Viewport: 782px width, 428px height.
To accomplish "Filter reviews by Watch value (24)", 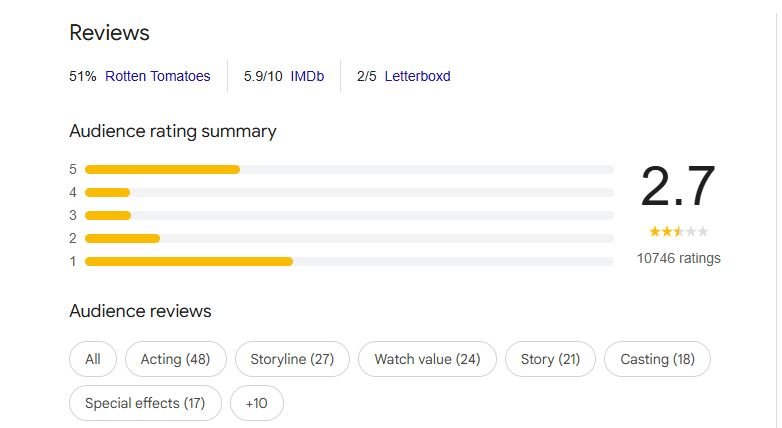I will (x=427, y=359).
